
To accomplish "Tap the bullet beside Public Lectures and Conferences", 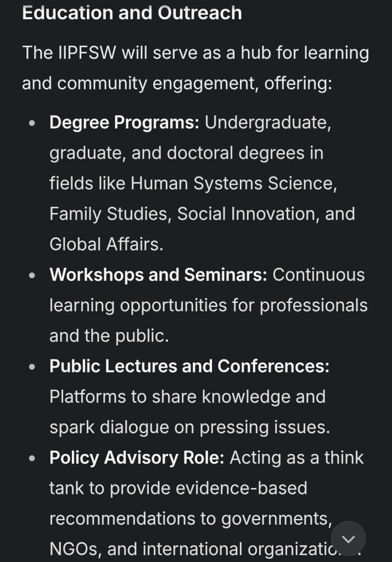I will point(33,367).
